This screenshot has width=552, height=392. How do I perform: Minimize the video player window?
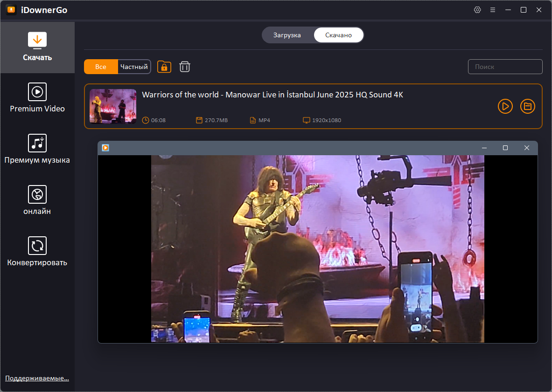[x=484, y=148]
